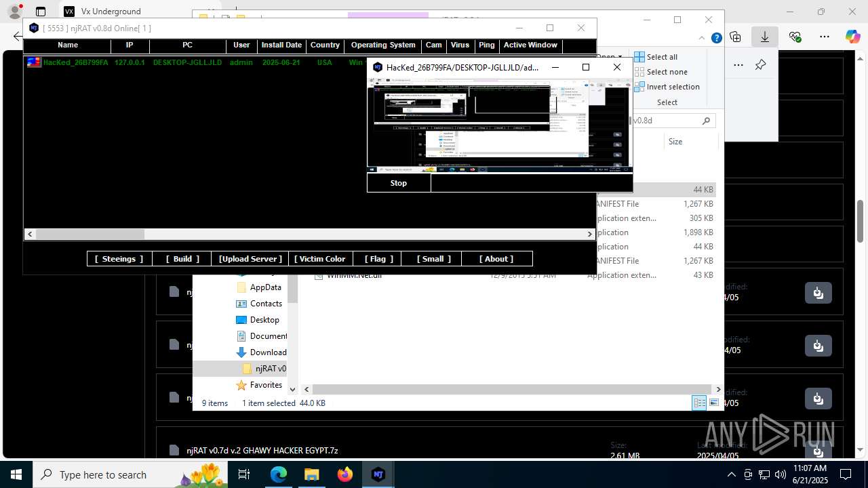Open the [ Steeings ] button
The image size is (868, 488).
click(x=119, y=259)
